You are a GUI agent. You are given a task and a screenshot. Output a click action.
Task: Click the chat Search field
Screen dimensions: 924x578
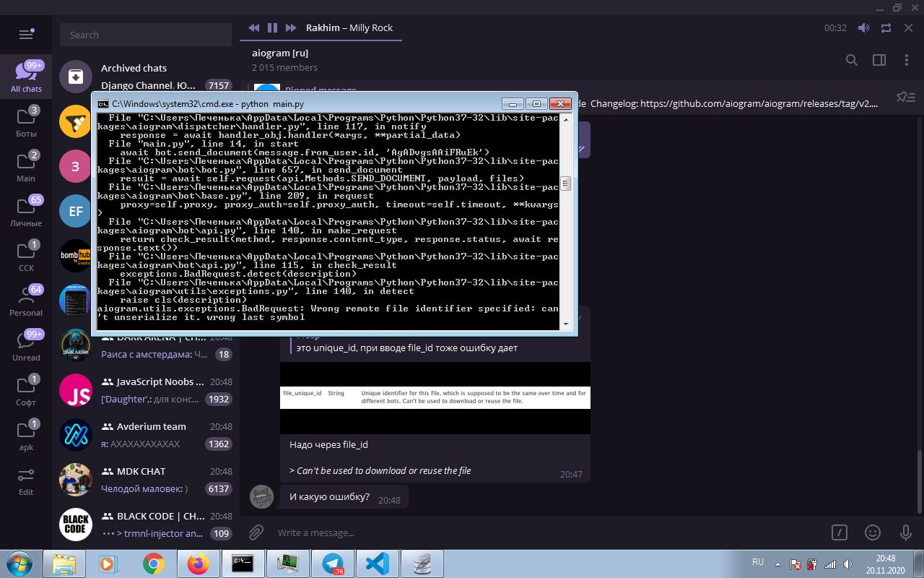146,35
